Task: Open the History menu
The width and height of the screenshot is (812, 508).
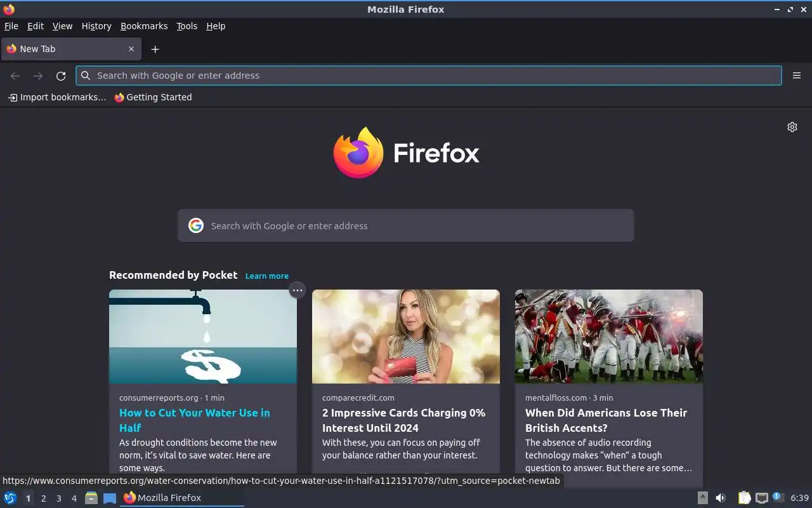Action: [x=96, y=26]
